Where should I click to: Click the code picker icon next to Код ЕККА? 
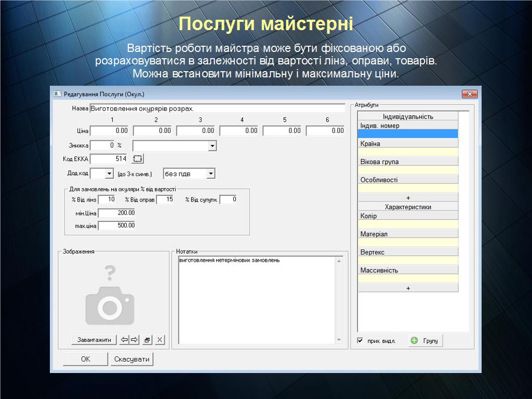click(x=138, y=159)
